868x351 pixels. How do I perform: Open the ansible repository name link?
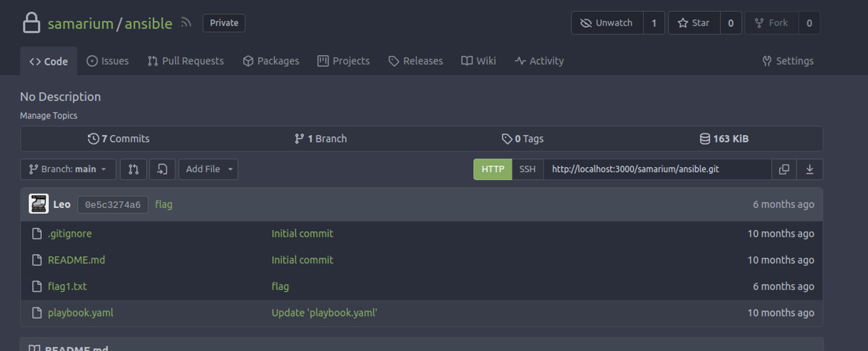(x=148, y=23)
